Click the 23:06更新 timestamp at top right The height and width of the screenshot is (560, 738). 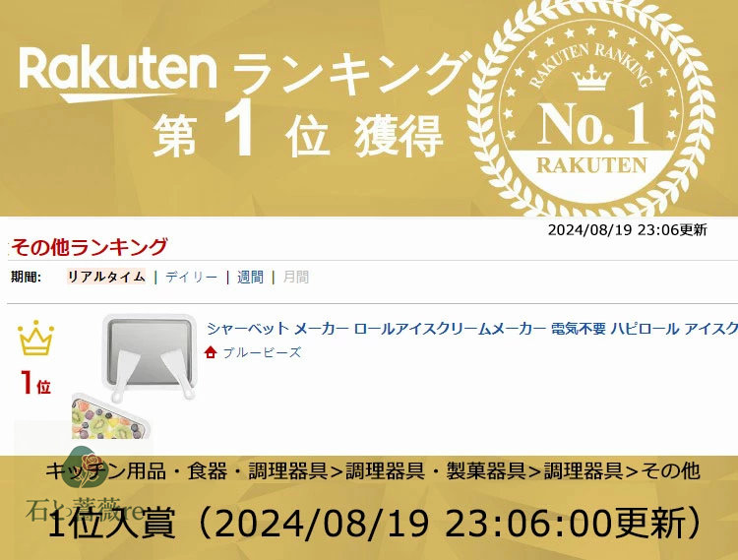(626, 230)
